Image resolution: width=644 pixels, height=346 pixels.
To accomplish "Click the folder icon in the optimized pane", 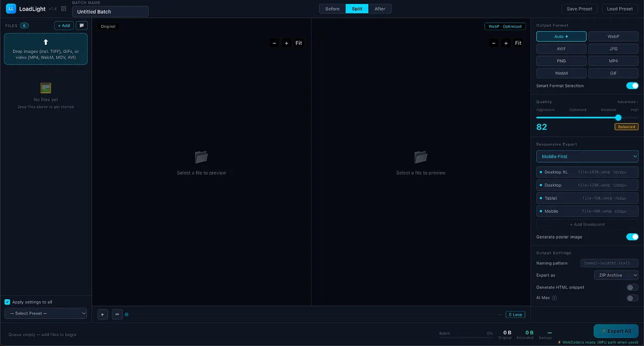I will coord(421,157).
